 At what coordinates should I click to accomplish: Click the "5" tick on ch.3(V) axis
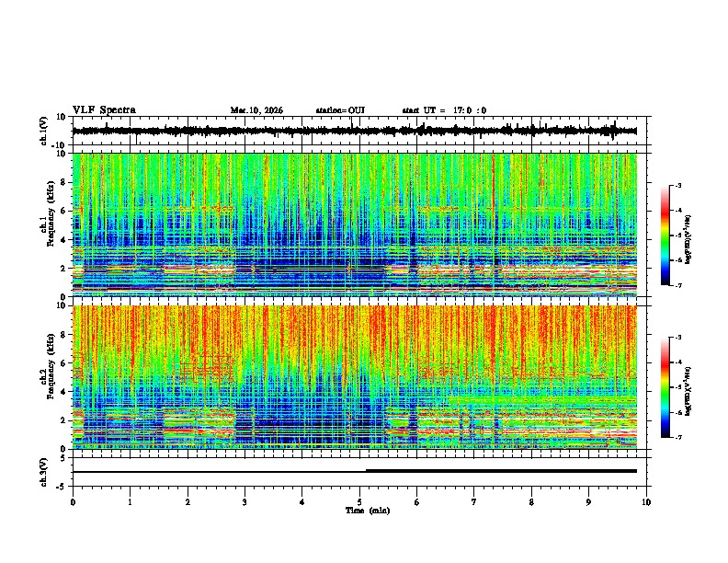pyautogui.click(x=63, y=458)
